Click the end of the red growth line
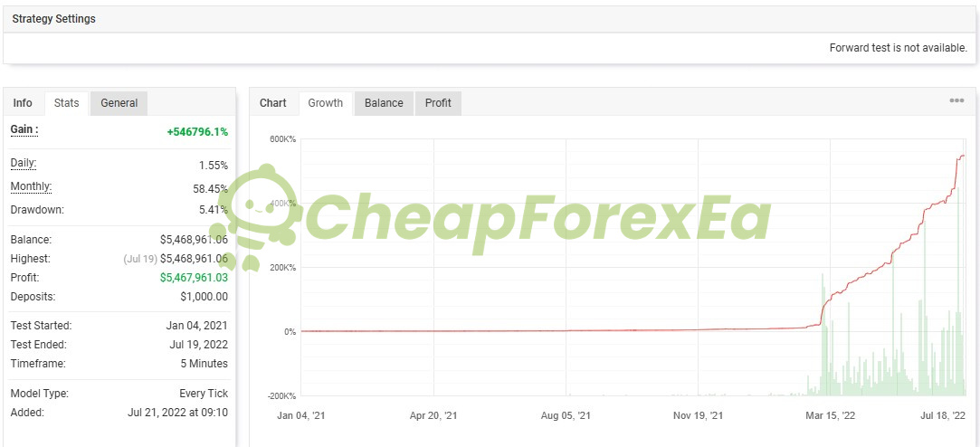Image resolution: width=980 pixels, height=447 pixels. pos(964,155)
